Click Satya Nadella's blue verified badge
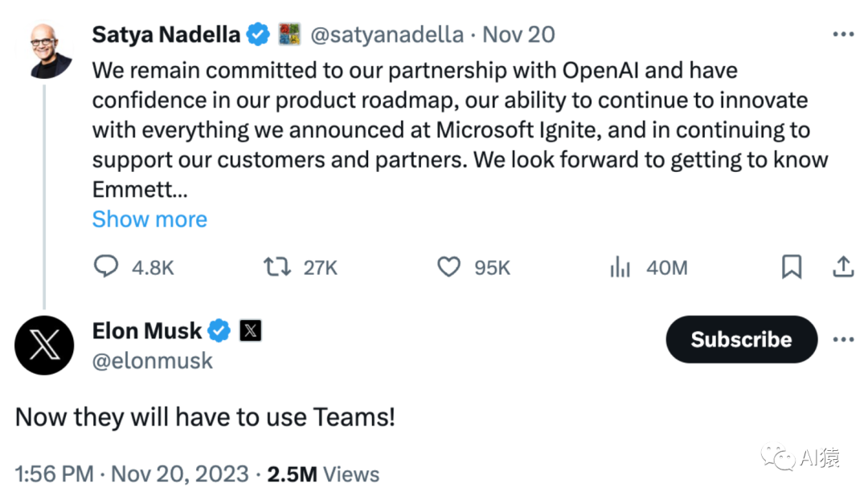Image resolution: width=868 pixels, height=496 pixels. (258, 35)
